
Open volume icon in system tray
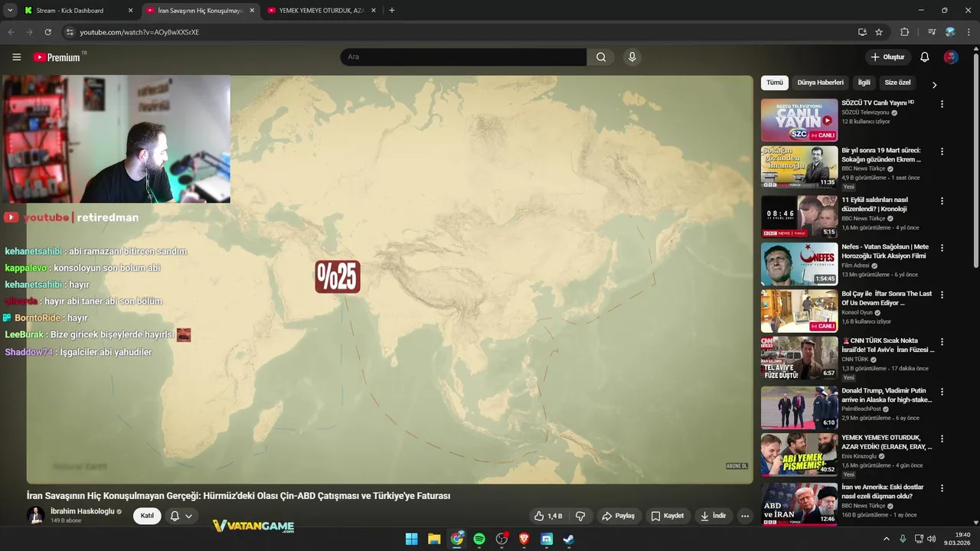pos(931,539)
